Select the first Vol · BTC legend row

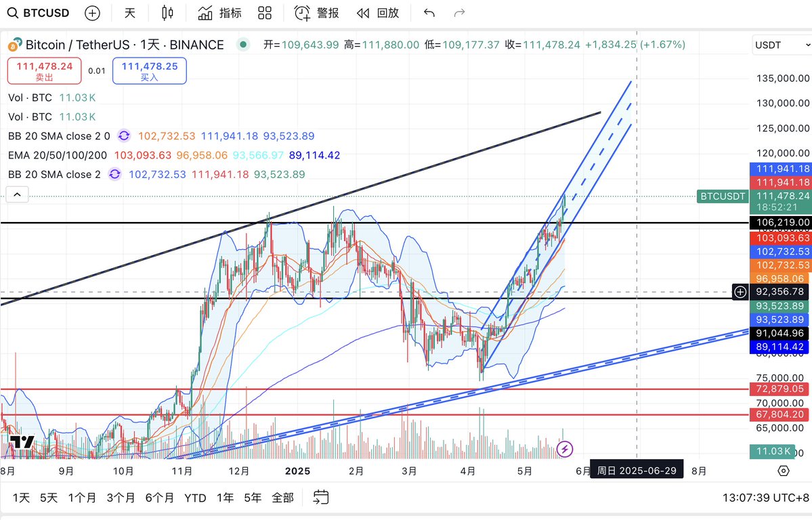(x=51, y=97)
